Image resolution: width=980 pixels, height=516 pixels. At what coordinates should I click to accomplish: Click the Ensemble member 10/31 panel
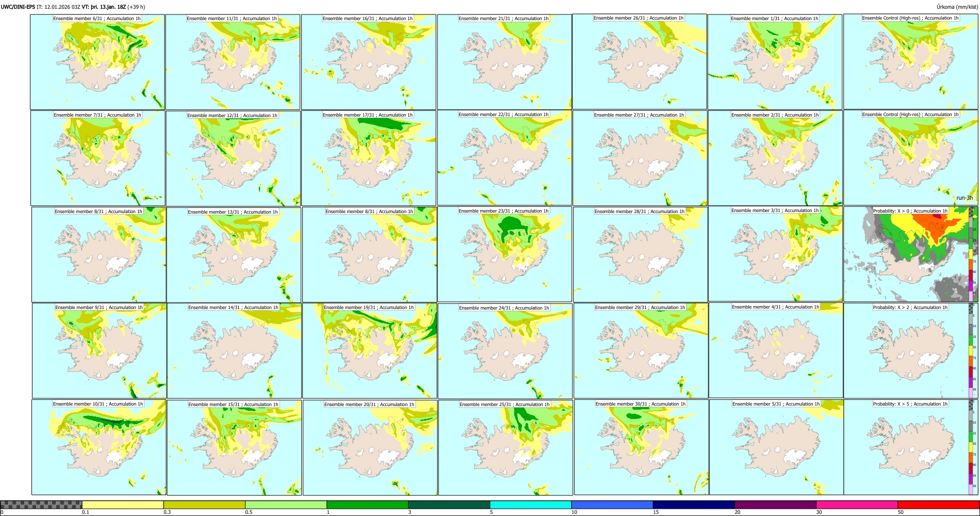tap(99, 447)
